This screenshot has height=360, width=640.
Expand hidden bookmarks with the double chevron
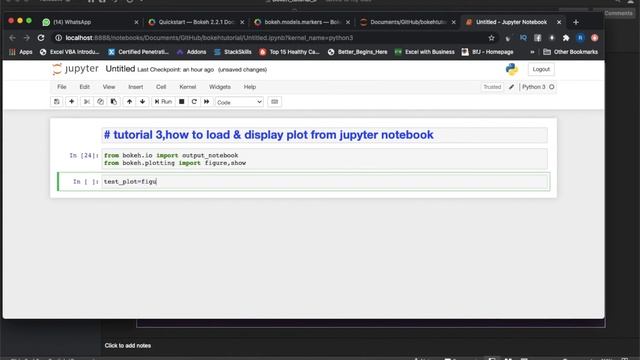coord(532,52)
